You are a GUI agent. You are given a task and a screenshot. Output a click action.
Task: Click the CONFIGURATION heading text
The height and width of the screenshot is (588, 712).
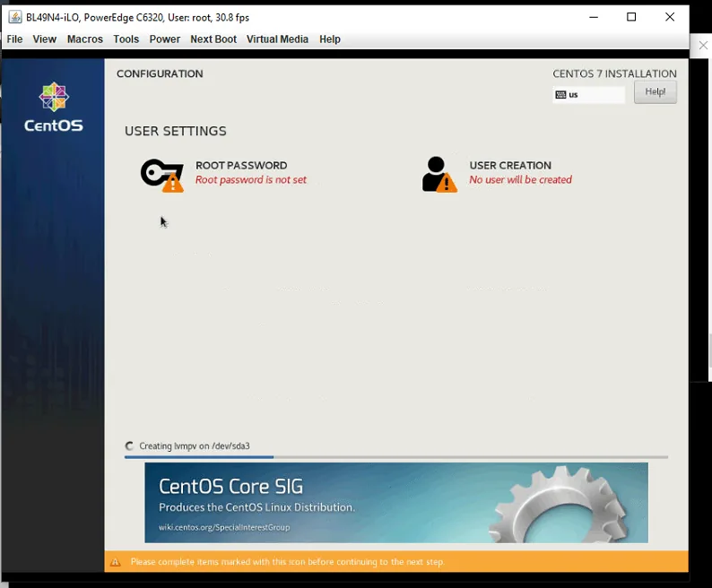coord(160,74)
